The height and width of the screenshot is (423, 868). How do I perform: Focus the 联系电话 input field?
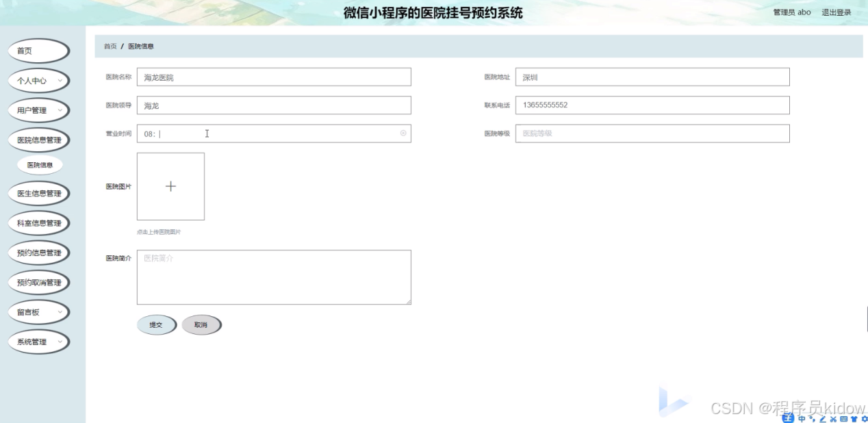[652, 105]
